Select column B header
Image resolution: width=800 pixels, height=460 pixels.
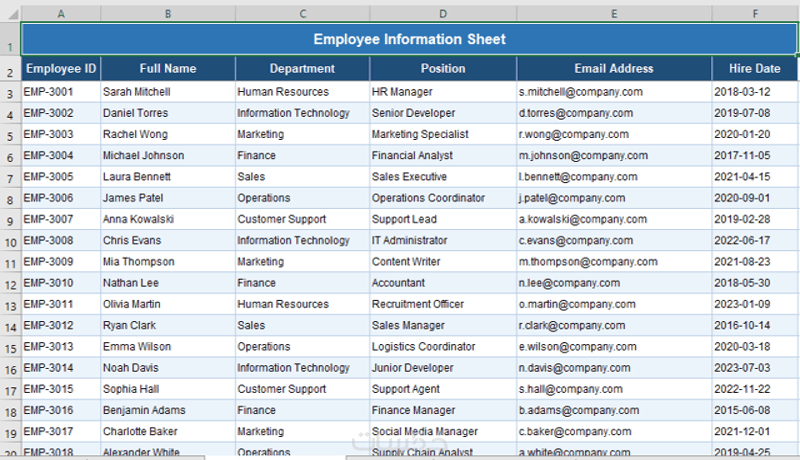click(x=168, y=14)
